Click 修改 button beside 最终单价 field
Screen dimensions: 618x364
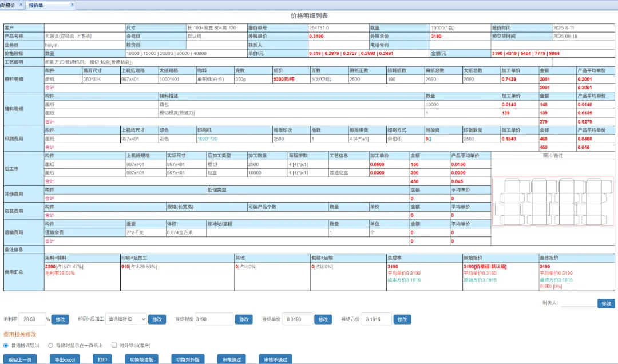point(323,319)
